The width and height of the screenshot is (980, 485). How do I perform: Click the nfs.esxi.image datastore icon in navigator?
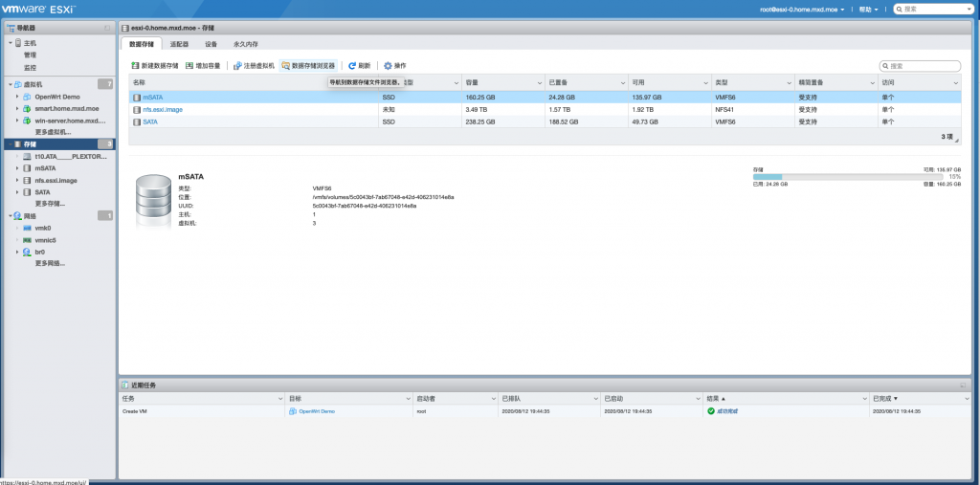[27, 180]
